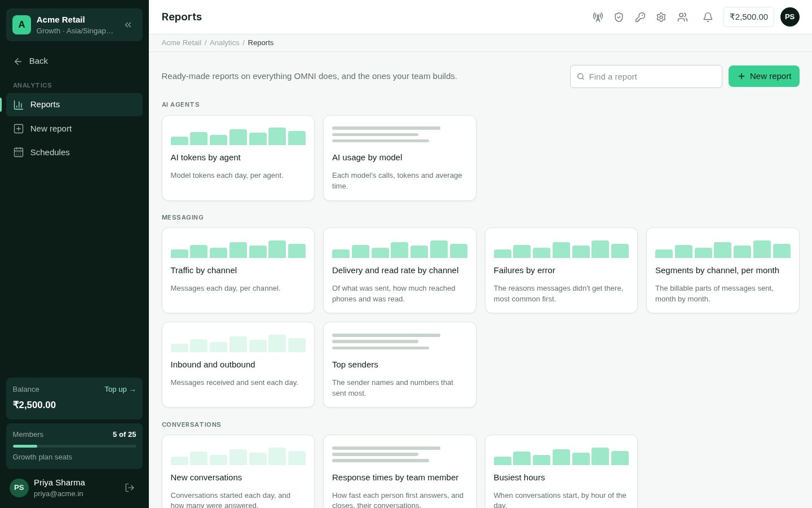Select Reports in the Analytics sidebar menu
The width and height of the screenshot is (812, 508).
coord(74,104)
